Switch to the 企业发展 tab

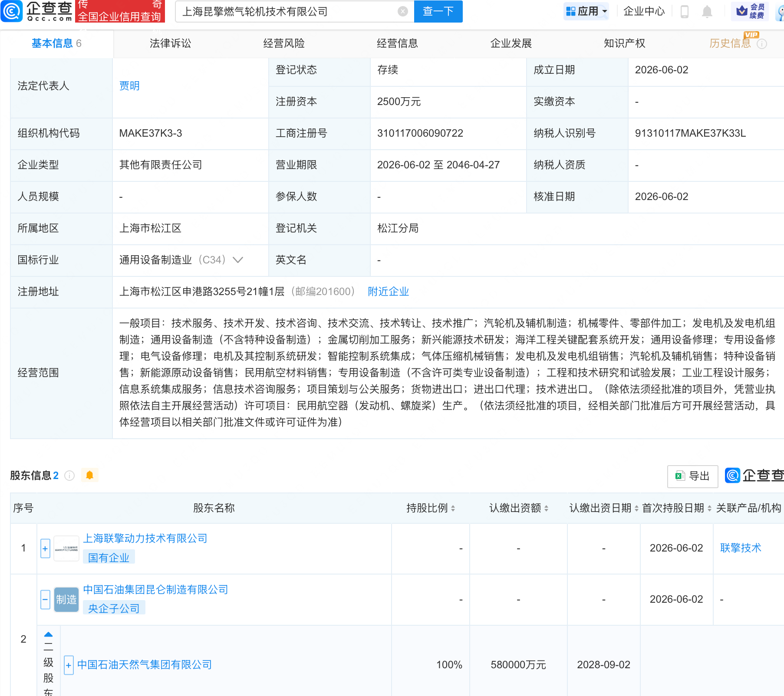[x=511, y=43]
